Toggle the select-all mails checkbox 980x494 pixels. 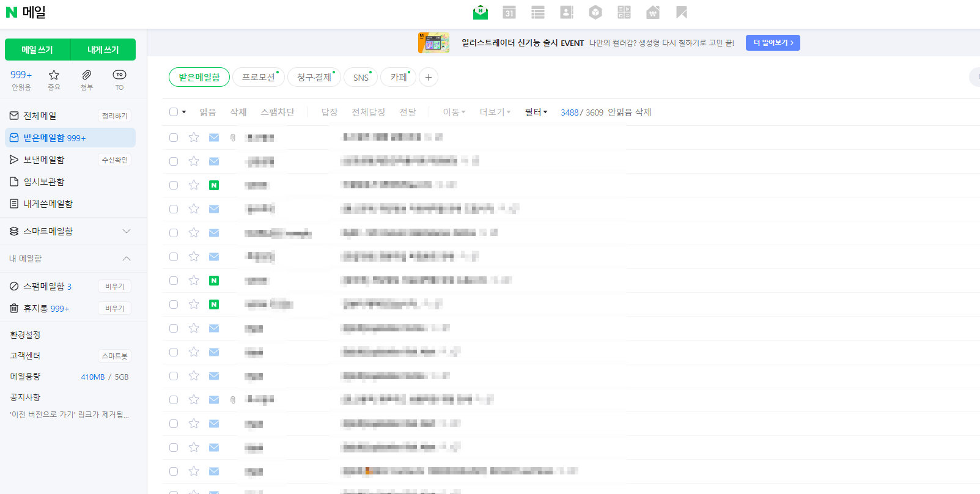click(174, 112)
